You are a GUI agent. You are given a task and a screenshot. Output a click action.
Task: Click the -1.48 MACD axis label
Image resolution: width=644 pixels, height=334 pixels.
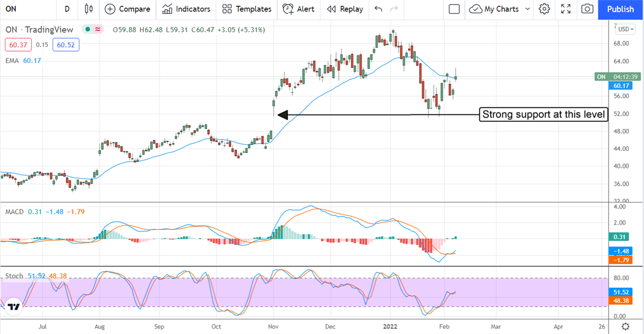tap(621, 251)
